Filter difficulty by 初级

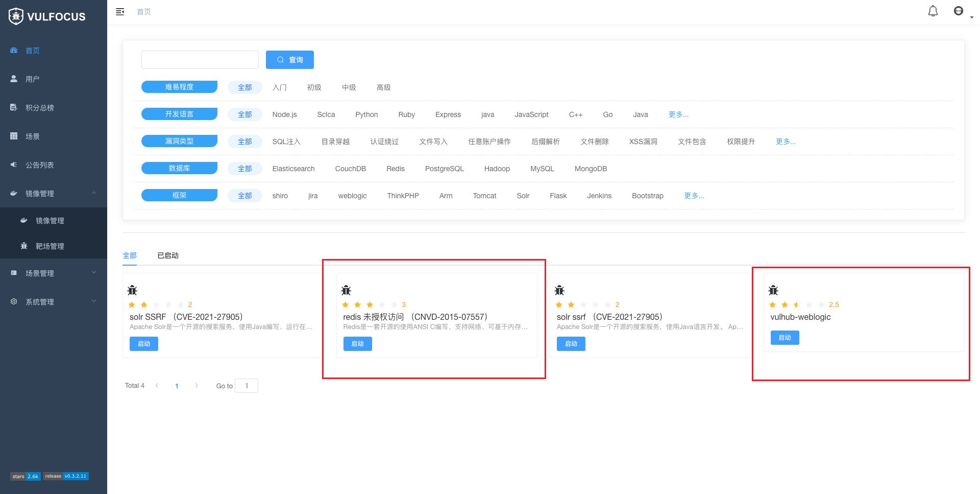(314, 87)
